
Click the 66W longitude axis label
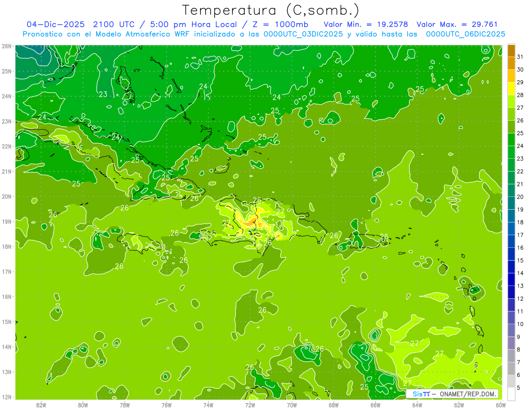[376, 405]
